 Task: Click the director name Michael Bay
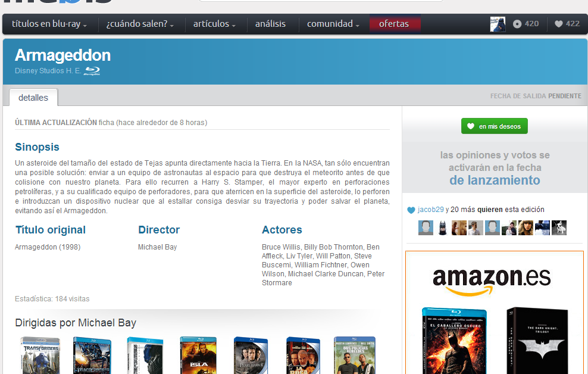point(158,247)
